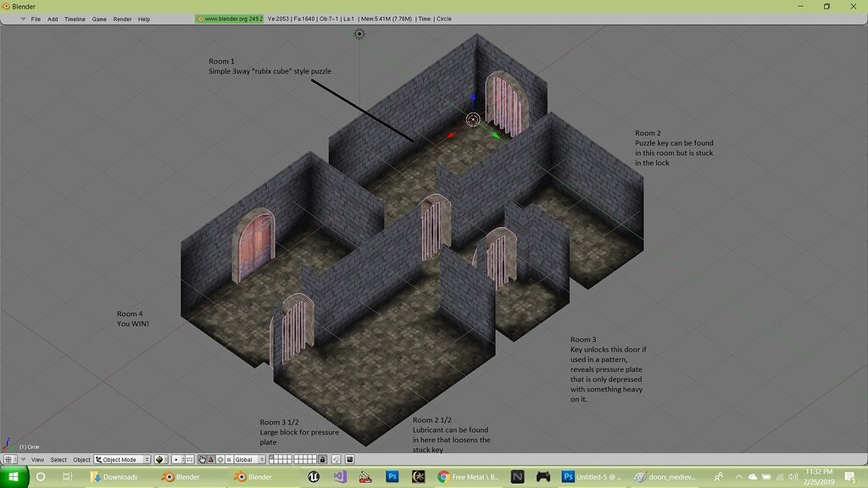Grab the green Y axis manipulator handle
Viewport: 868px width, 488px height.
click(495, 135)
